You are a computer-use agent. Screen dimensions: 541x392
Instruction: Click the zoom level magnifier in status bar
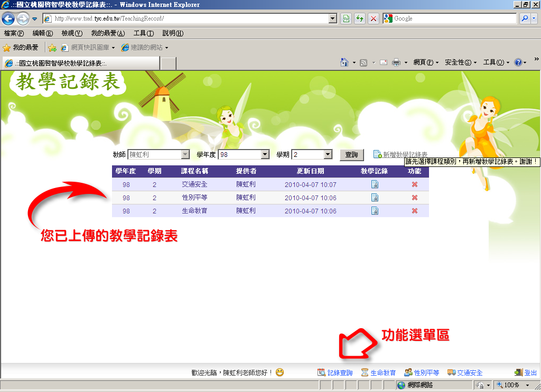pos(499,385)
